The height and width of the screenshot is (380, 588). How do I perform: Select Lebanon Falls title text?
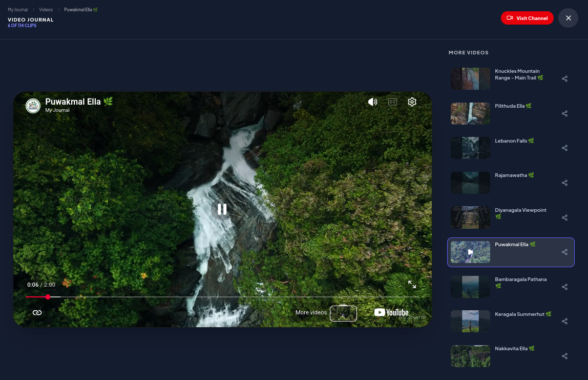click(x=514, y=141)
